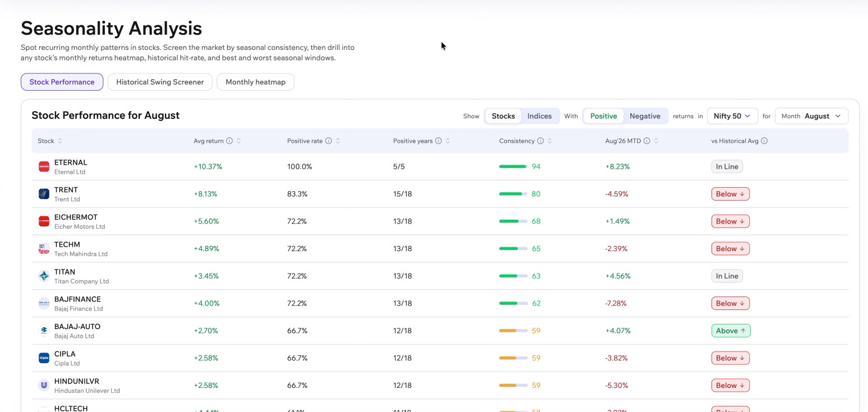
Task: Switch to Monthly heatmap tab
Action: point(256,82)
